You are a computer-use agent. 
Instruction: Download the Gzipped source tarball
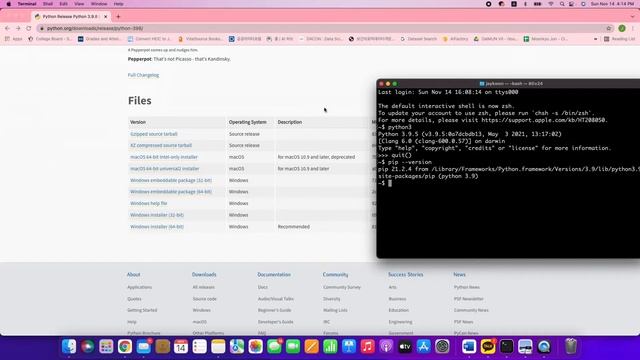click(154, 134)
